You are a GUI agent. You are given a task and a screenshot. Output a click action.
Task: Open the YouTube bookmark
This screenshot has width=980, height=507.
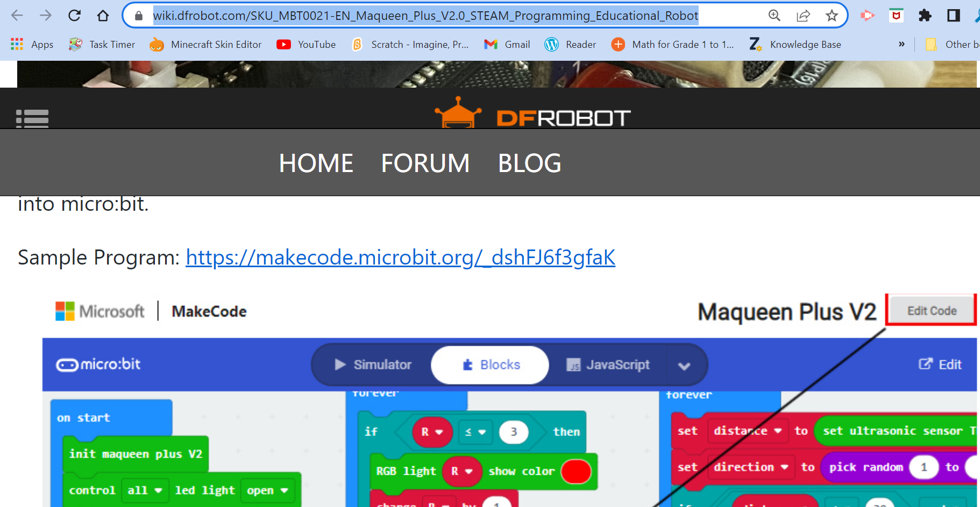(306, 44)
